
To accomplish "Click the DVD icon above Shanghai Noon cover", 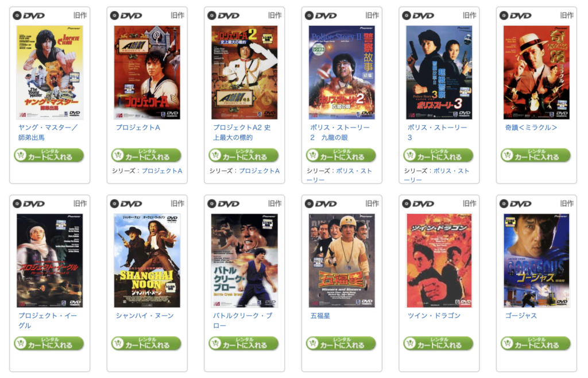I will coord(126,203).
